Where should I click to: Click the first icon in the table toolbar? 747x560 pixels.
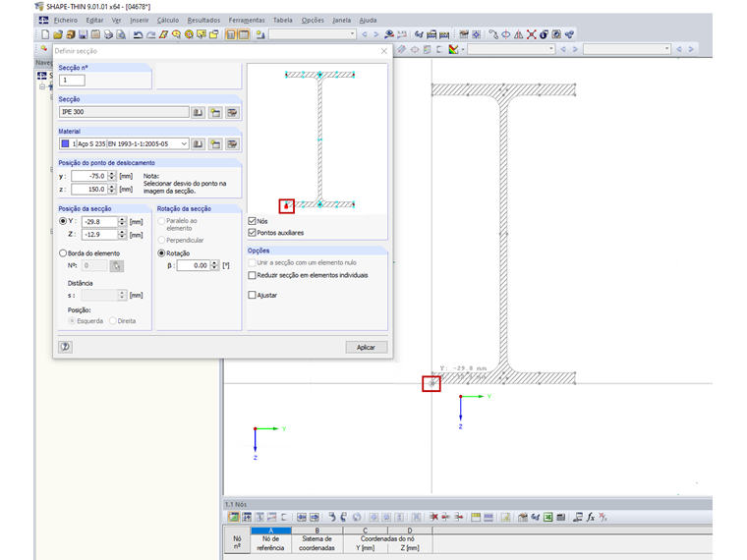[x=234, y=517]
